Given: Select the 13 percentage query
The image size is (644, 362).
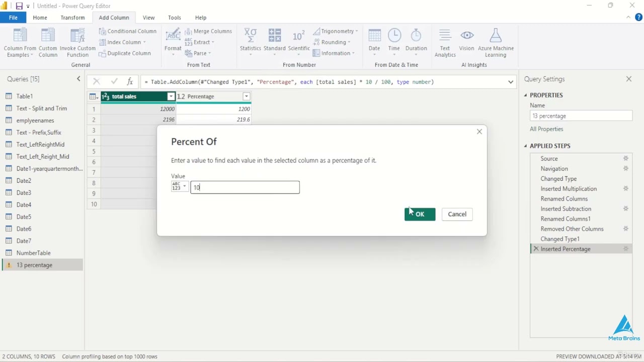Looking at the screenshot, I should [42, 265].
